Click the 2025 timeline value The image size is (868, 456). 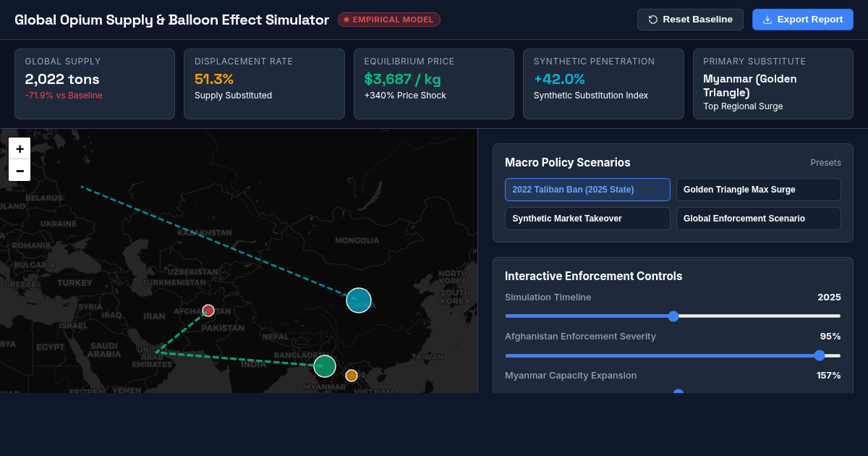[x=829, y=297]
